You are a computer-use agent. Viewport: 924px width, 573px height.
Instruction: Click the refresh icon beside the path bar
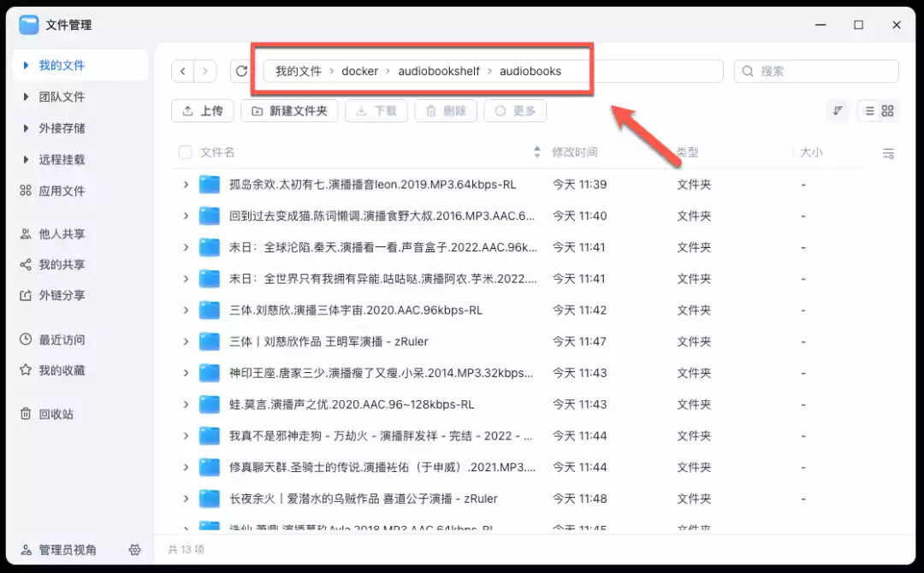point(241,71)
